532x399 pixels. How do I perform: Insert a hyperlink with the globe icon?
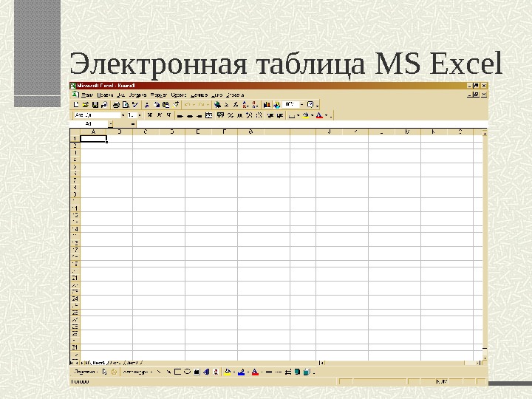coord(217,105)
